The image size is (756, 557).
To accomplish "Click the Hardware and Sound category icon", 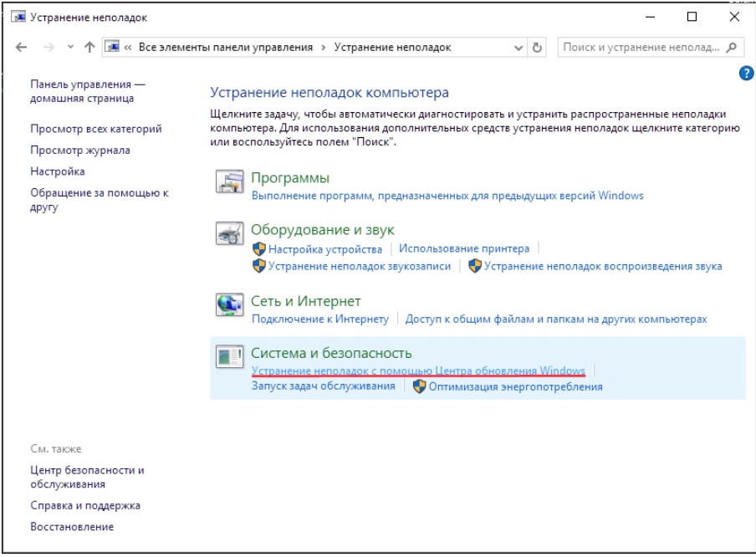I will click(x=229, y=233).
